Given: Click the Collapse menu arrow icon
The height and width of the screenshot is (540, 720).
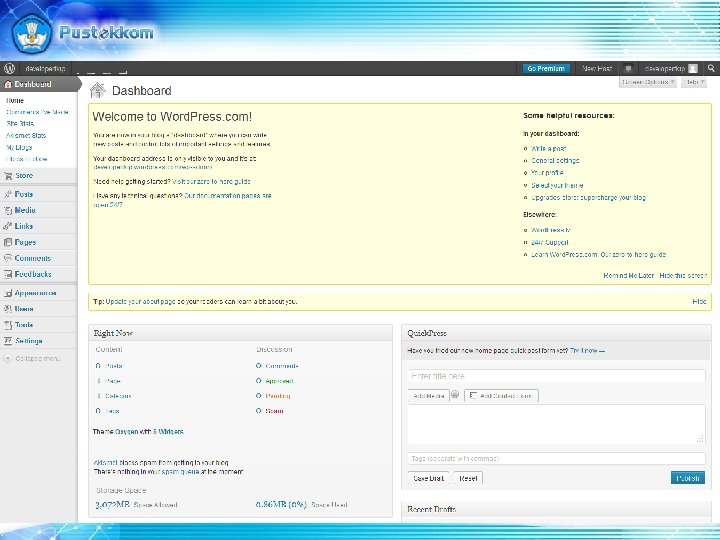Looking at the screenshot, I should click(7, 359).
